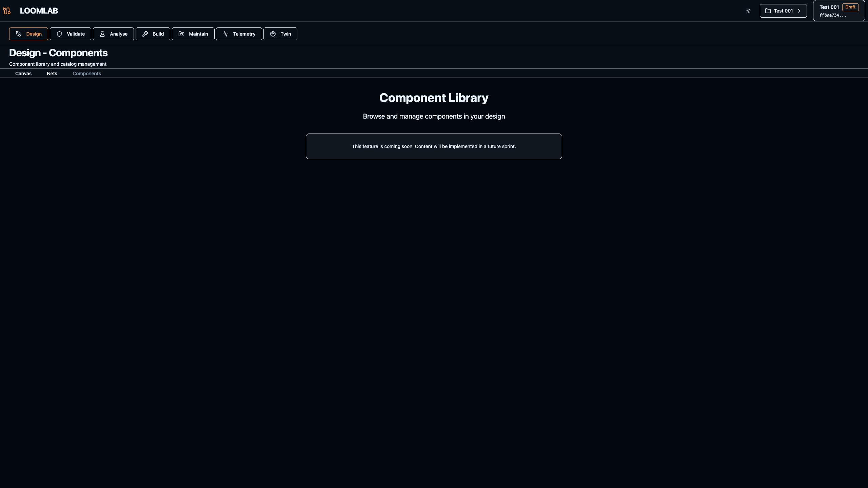Click the Telemetry waveform icon
The image size is (868, 488).
pos(226,34)
